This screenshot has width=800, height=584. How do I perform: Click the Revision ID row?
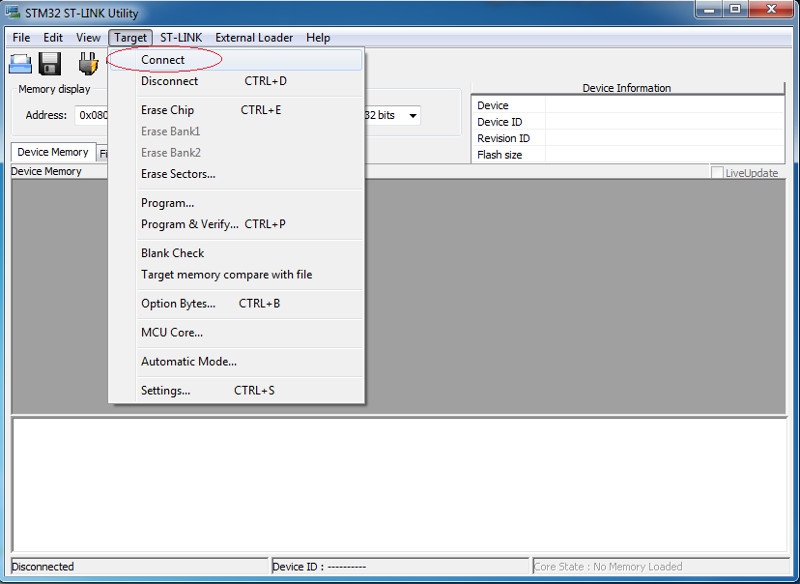(628, 138)
